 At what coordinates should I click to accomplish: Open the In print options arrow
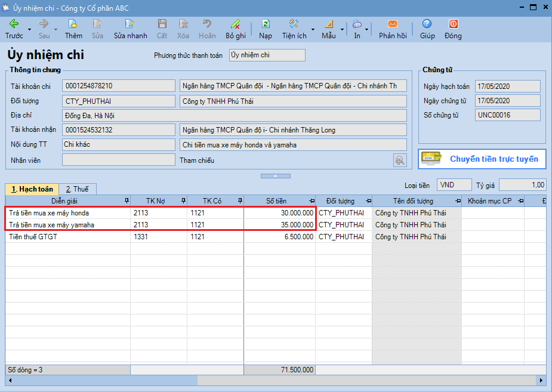(366, 30)
